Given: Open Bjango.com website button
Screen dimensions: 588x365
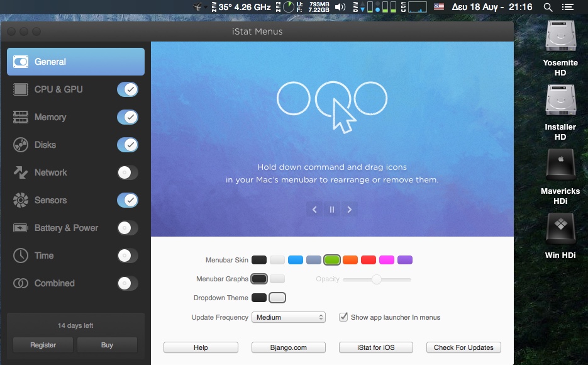Looking at the screenshot, I should point(289,347).
